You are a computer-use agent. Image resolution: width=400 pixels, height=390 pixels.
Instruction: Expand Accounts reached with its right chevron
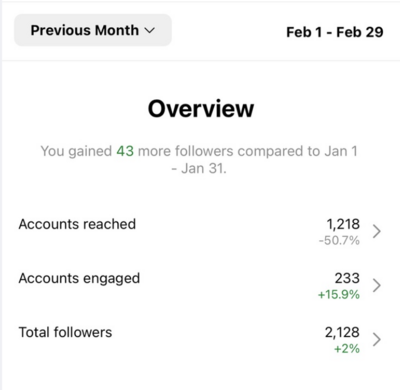[x=377, y=231]
